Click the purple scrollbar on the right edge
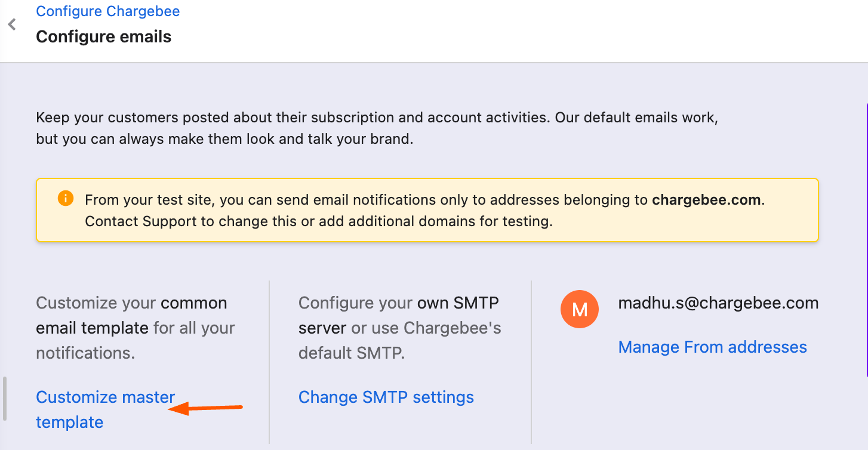 [x=866, y=239]
